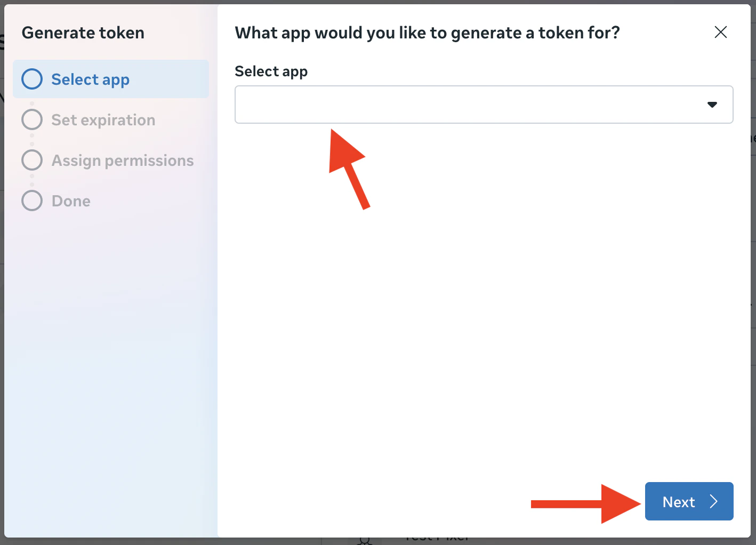Click the caret arrow on the app selector

point(712,105)
